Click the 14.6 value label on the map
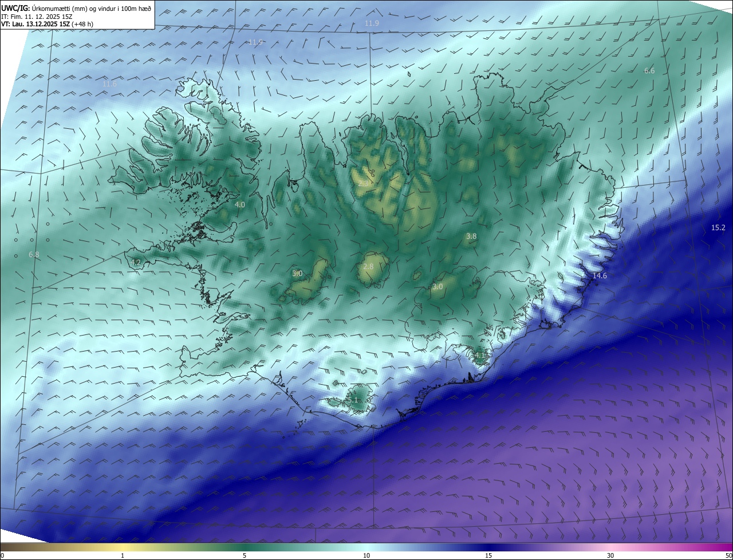 click(600, 275)
